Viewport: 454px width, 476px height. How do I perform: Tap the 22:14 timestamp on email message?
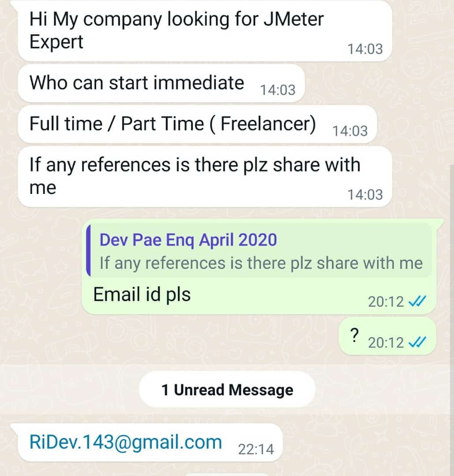256,449
